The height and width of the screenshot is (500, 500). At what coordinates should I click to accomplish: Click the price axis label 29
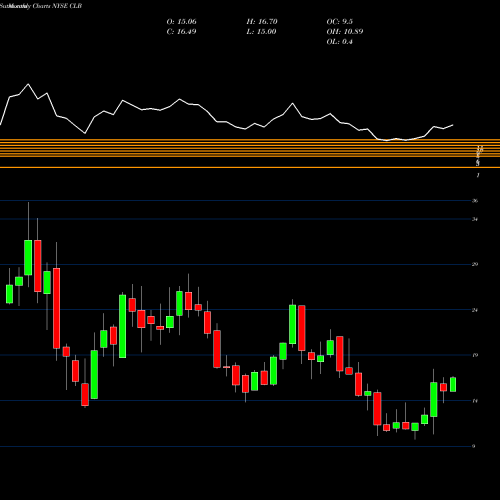tap(475, 264)
